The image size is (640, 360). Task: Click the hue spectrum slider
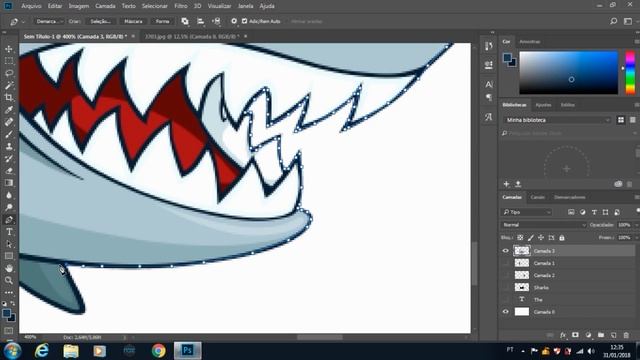pos(630,73)
